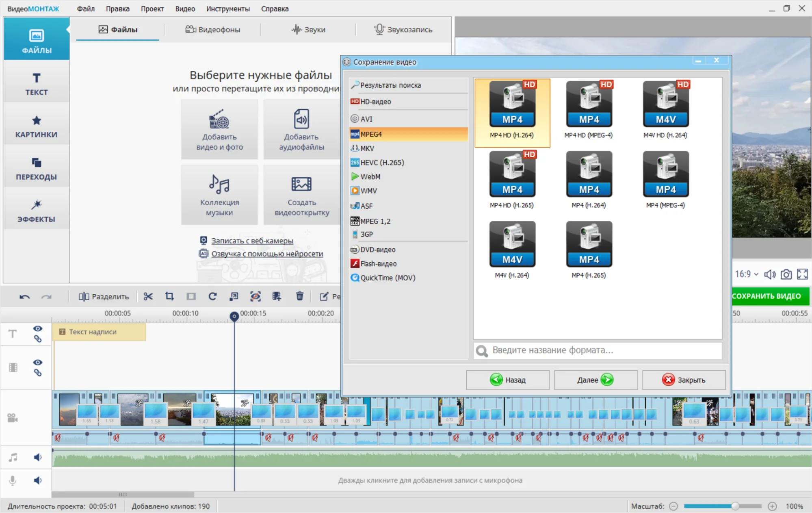The width and height of the screenshot is (812, 513).
Task: Open Озвучка с помощью нейросети link
Action: click(x=267, y=254)
